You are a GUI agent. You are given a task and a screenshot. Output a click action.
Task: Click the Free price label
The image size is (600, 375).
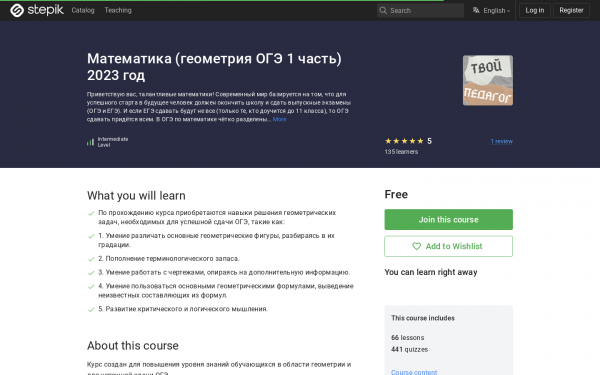[396, 194]
